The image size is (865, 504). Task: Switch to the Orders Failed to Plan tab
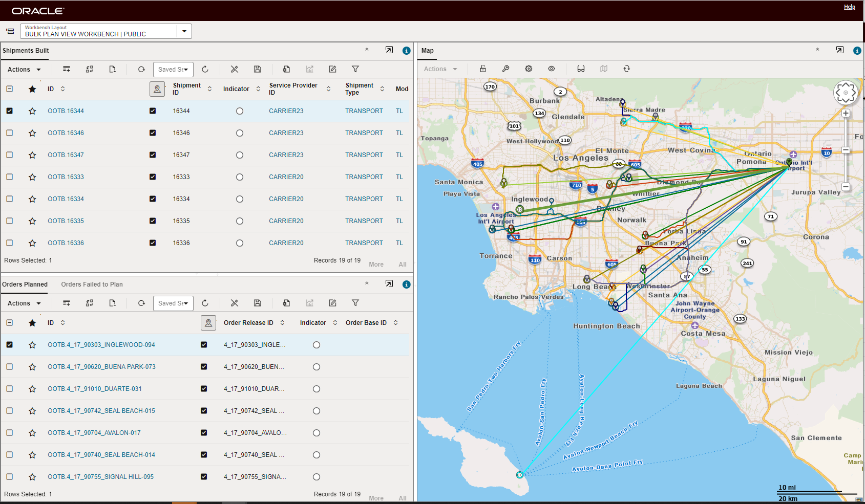pyautogui.click(x=92, y=284)
